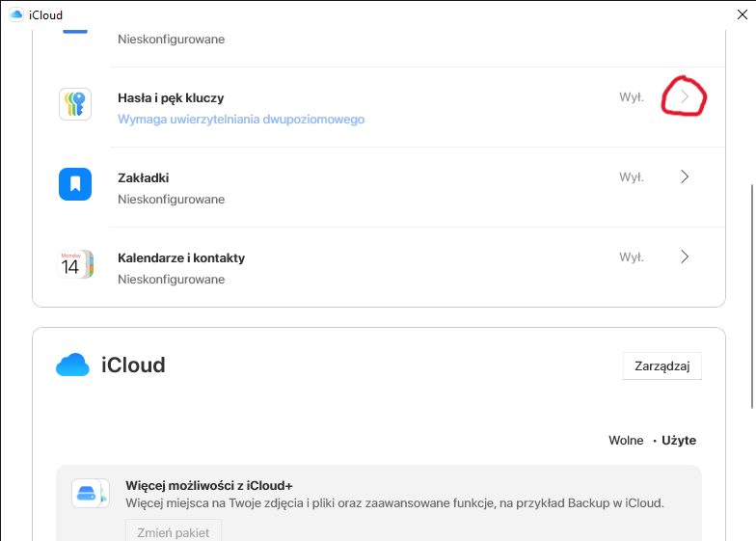The width and height of the screenshot is (756, 541).
Task: Click the Użyte storage legend label
Action: 678,441
